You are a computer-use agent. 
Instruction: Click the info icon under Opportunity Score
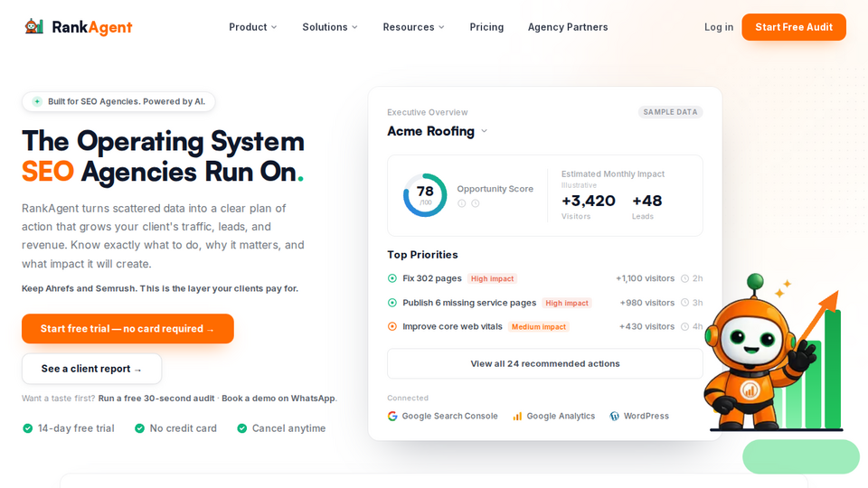click(x=462, y=203)
